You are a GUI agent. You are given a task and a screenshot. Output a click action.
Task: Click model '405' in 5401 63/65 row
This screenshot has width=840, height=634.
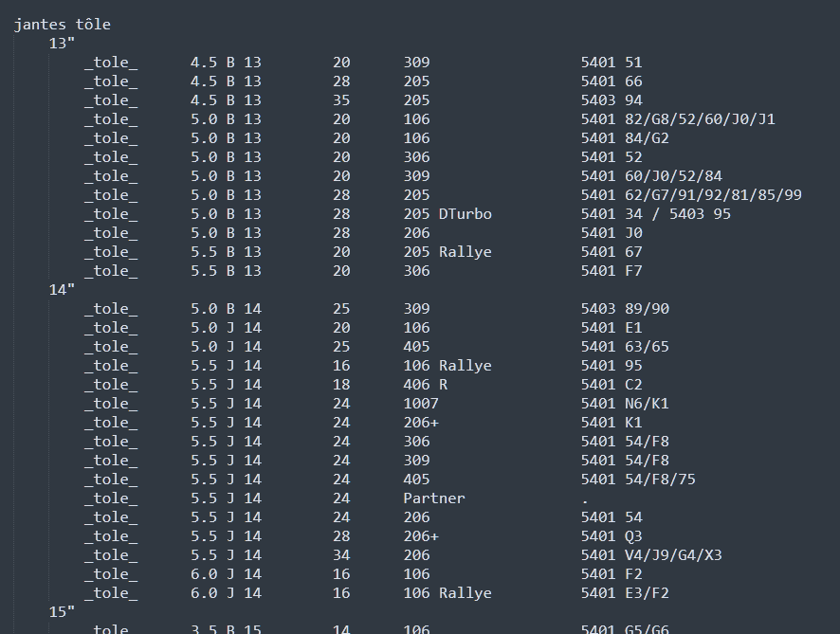(417, 347)
